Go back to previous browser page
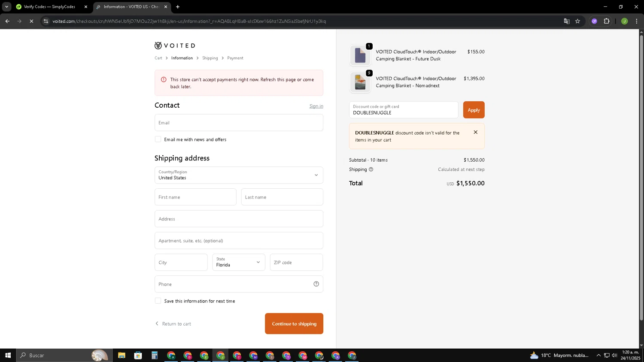644x362 pixels. click(x=7, y=21)
